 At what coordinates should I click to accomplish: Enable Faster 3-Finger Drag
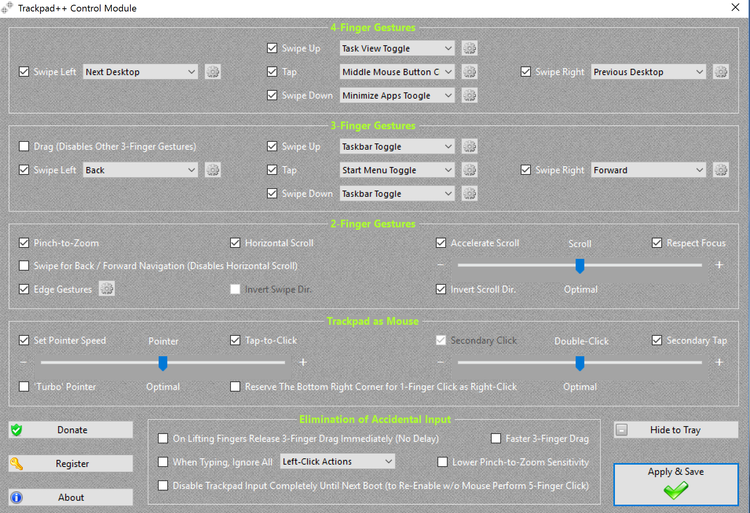(x=496, y=438)
